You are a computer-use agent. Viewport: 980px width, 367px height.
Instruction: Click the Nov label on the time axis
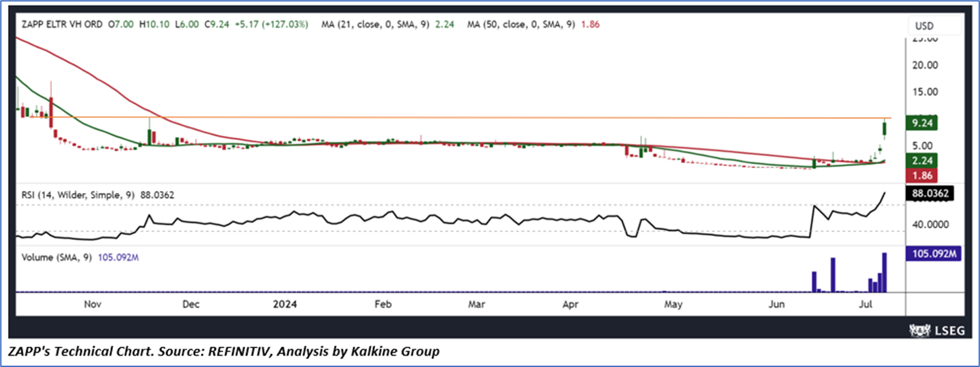92,304
